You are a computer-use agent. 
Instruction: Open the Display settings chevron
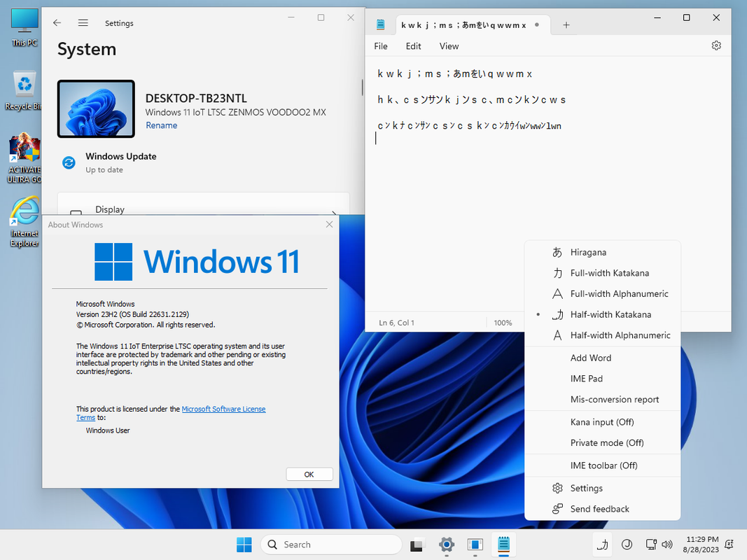(334, 212)
